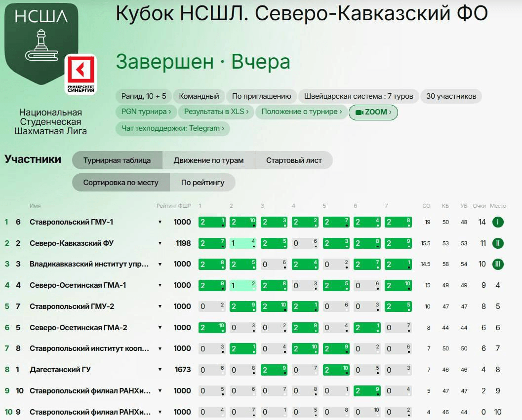Open Положение о турнире document
This screenshot has width=522, height=420.
[302, 112]
